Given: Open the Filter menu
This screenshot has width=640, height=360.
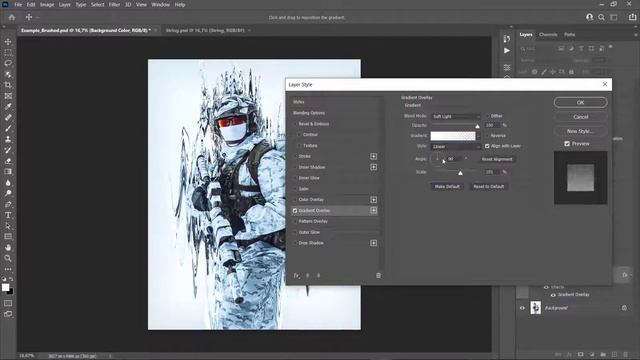Looking at the screenshot, I should click(114, 4).
